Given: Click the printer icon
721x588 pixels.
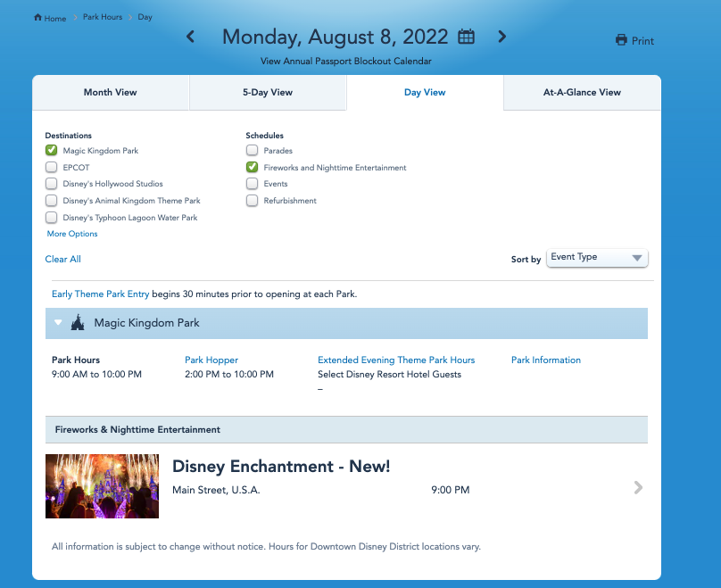Looking at the screenshot, I should coord(621,40).
